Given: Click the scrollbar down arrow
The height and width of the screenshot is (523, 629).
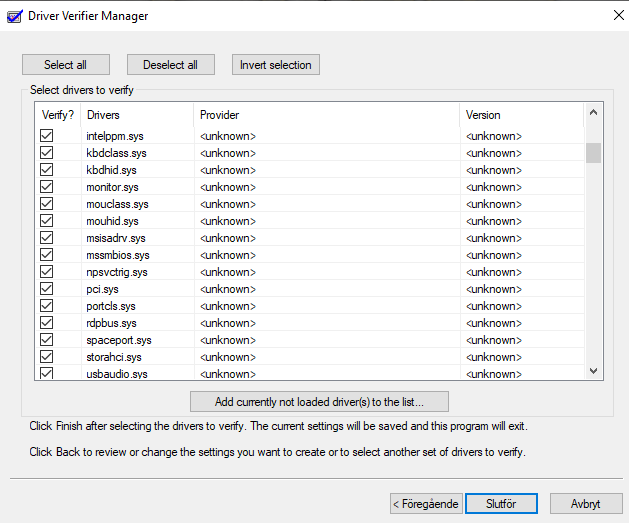Looking at the screenshot, I should click(x=594, y=371).
